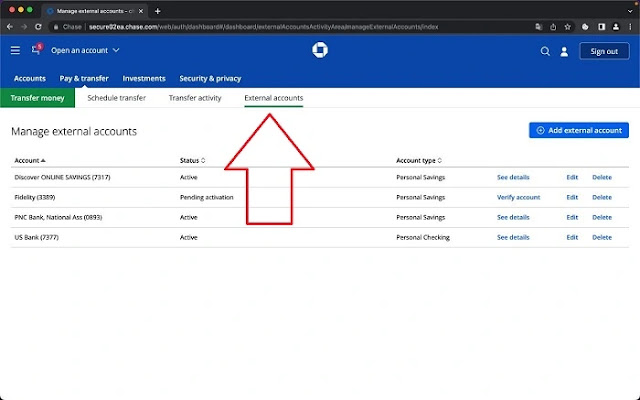Expand the browser tab search chevron
640x400 pixels.
pyautogui.click(x=630, y=11)
